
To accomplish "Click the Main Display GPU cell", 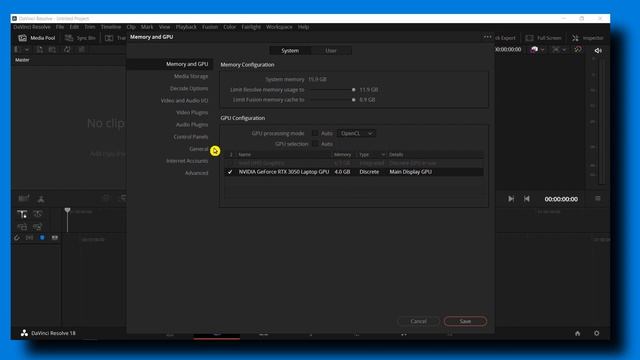I will (x=410, y=172).
